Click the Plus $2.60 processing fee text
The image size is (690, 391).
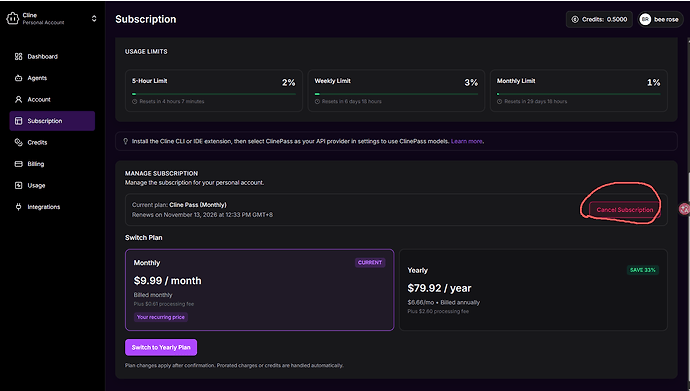click(438, 311)
